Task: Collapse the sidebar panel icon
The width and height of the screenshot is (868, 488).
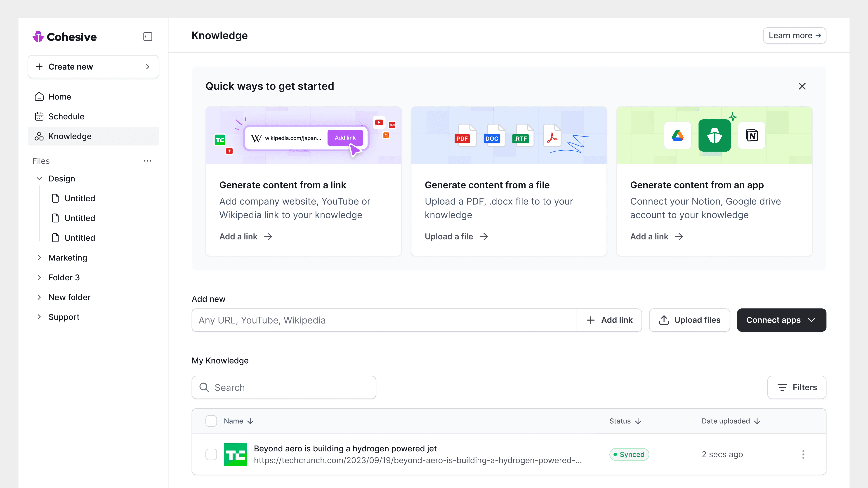Action: [x=148, y=36]
